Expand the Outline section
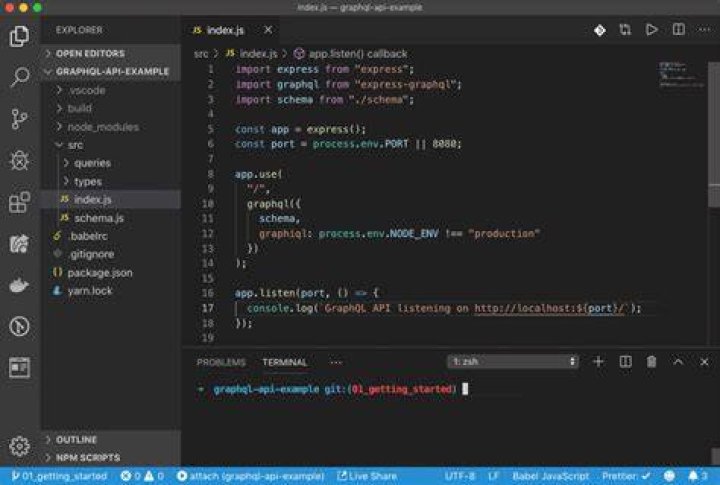720x485 pixels. [x=111, y=440]
